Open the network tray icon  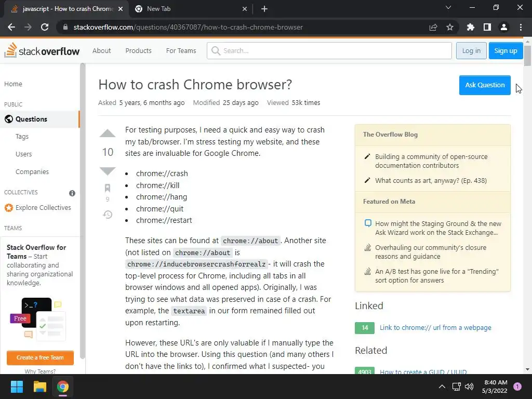(457, 387)
